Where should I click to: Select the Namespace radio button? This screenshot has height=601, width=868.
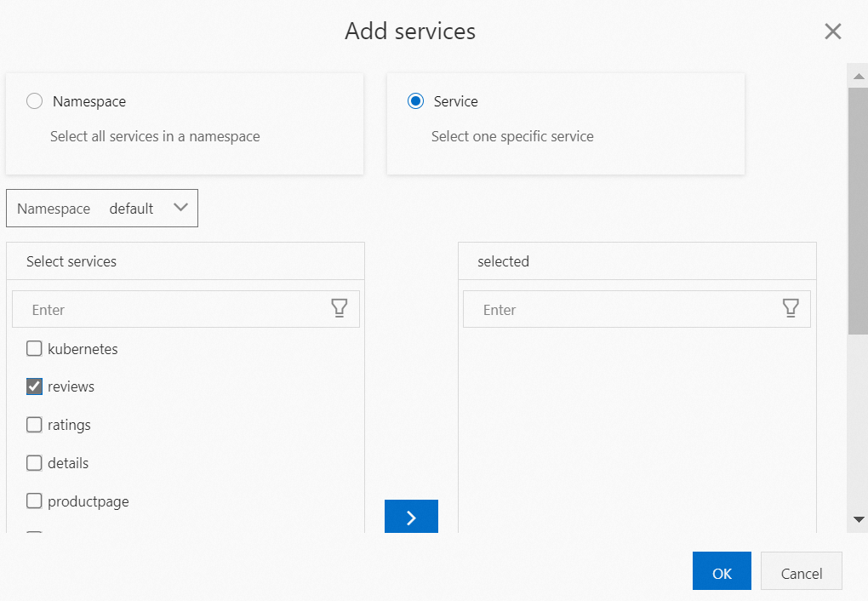click(x=35, y=101)
